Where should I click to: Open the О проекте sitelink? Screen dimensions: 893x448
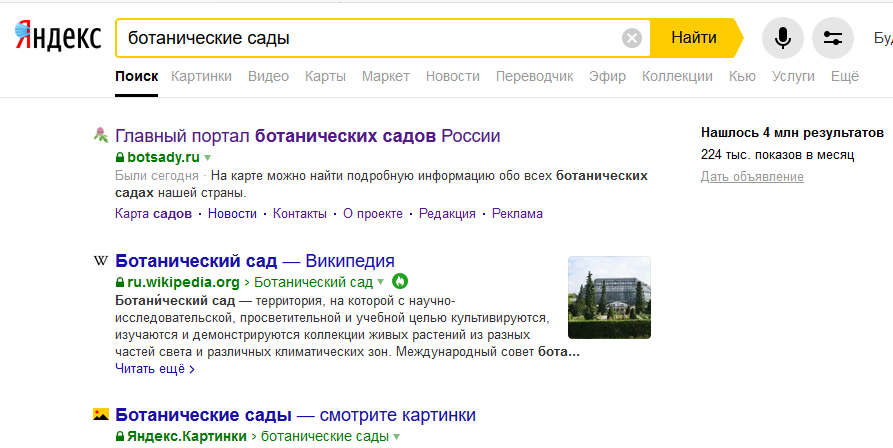[x=372, y=214]
